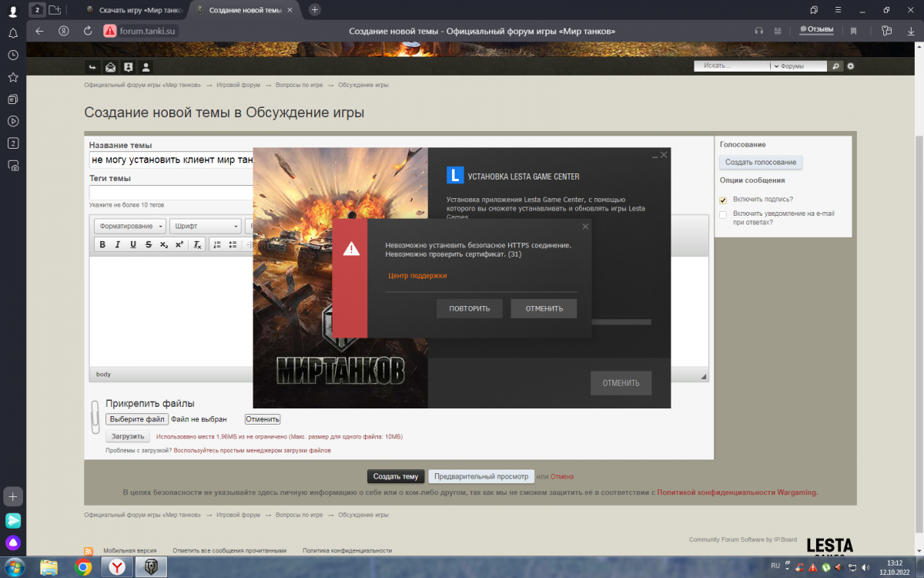The height and width of the screenshot is (578, 924).
Task: Toggle Italic formatting in forum editor
Action: click(118, 244)
